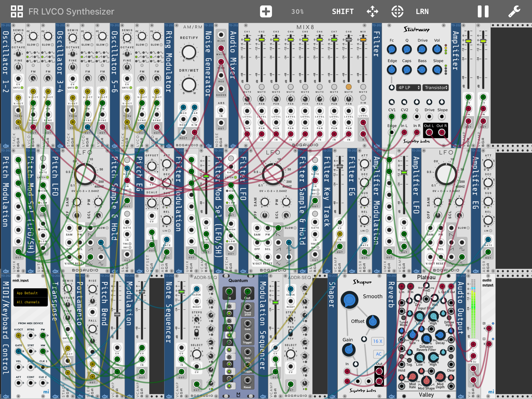Toggle SHIFT mode in top bar
The height and width of the screenshot is (399, 532).
[x=343, y=11]
